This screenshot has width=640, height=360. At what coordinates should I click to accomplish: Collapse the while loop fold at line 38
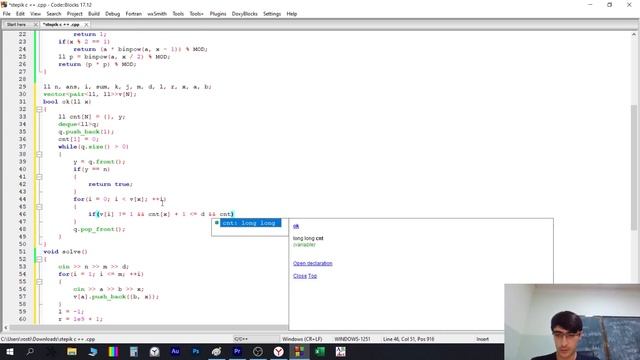39,154
